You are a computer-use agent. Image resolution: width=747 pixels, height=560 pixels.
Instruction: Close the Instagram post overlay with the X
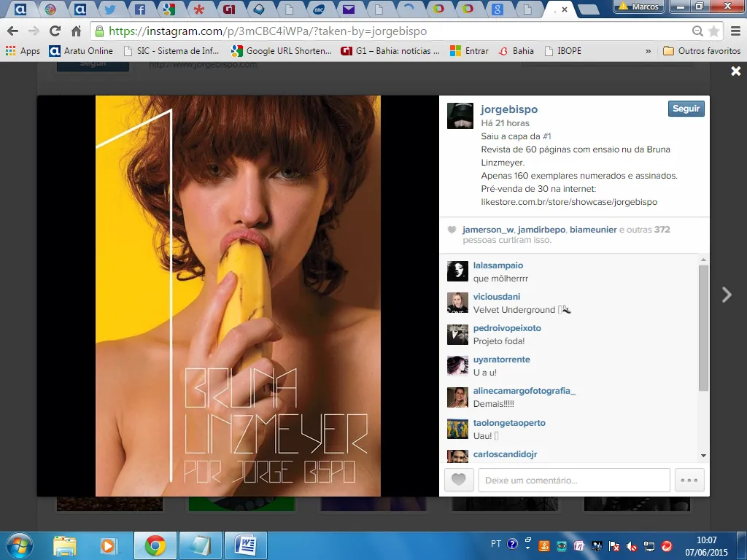(735, 71)
